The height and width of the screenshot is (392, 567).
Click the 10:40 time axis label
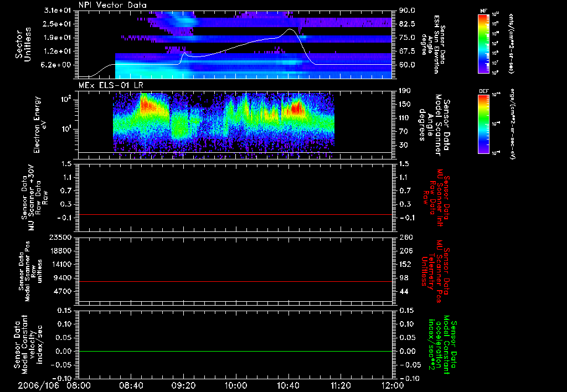pos(288,385)
